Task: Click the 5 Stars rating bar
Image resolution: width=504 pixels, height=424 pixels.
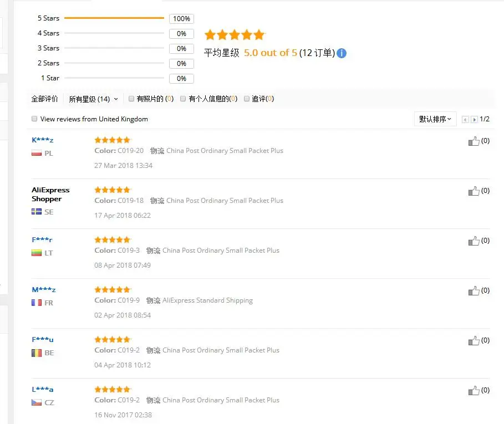Action: 114,18
